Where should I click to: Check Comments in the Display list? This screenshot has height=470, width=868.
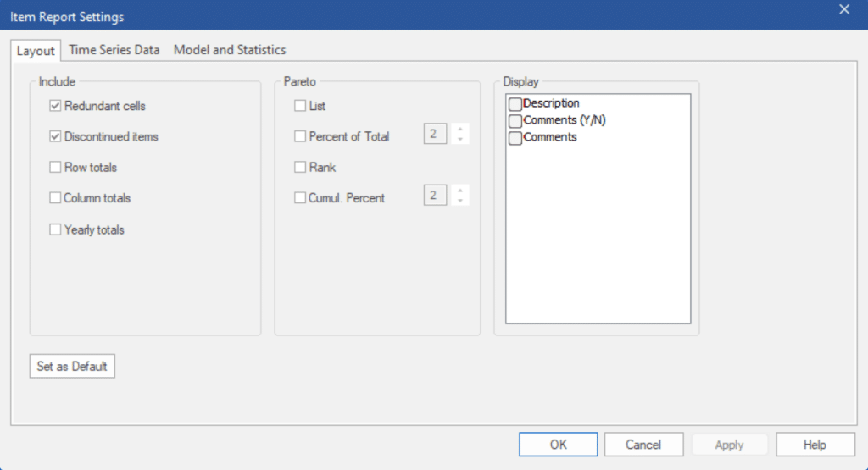pos(515,138)
